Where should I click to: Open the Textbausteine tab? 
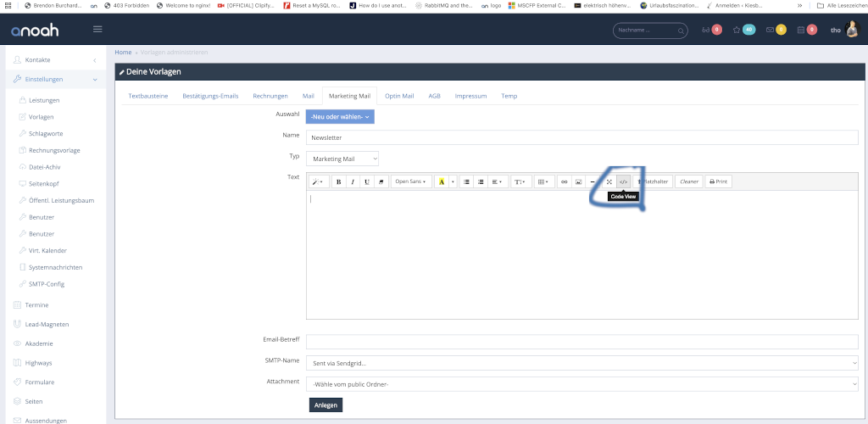click(x=148, y=96)
